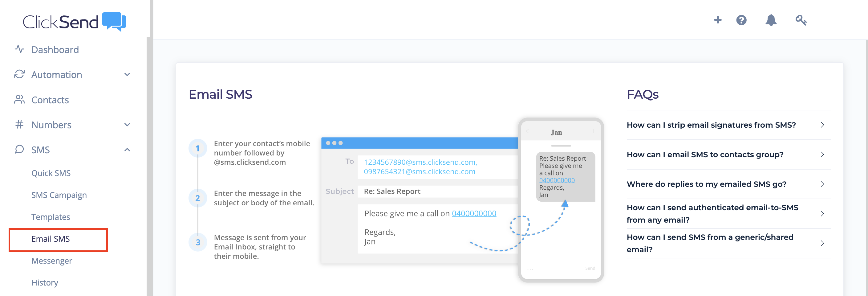
Task: Open Automation in the sidebar
Action: click(x=57, y=75)
